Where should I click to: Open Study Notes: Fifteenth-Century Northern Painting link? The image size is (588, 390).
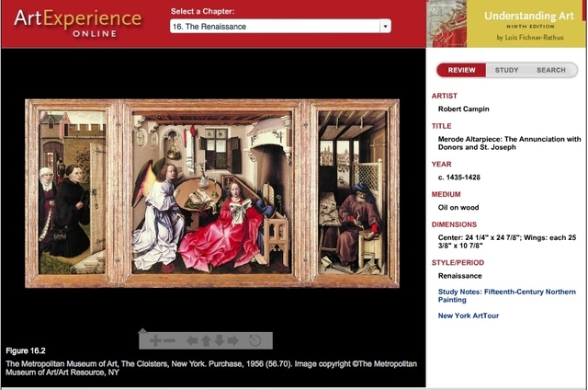click(x=506, y=296)
